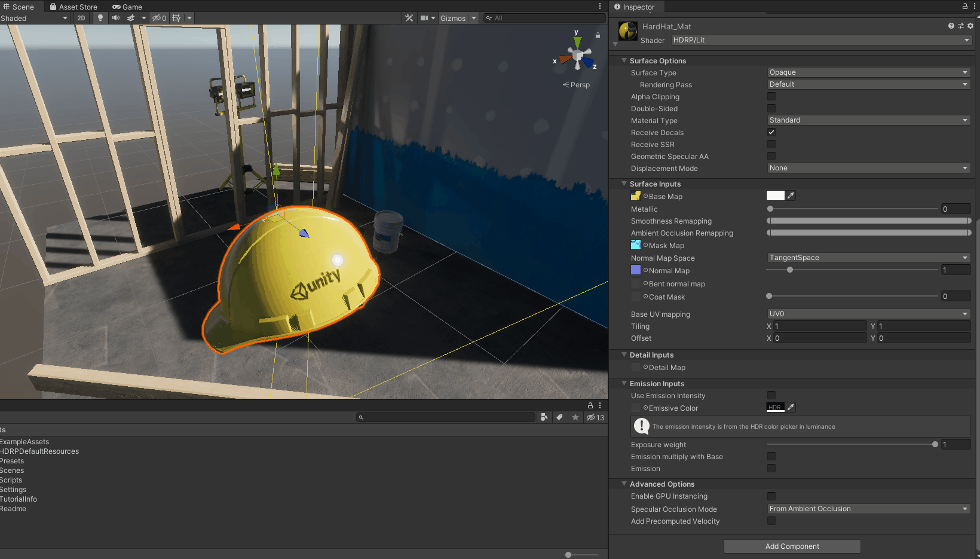Open the Emissive Color HDR swatch
Viewport: 980px width, 559px height.
[x=775, y=407]
